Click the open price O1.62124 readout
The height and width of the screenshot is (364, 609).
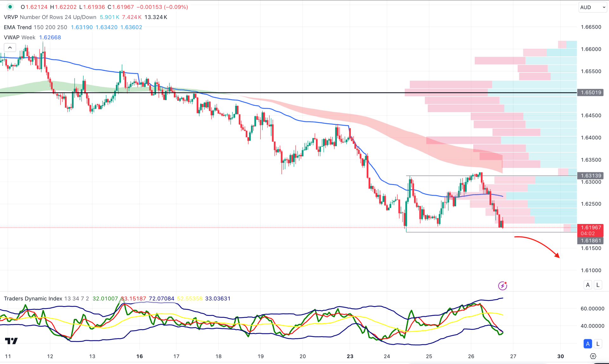pos(34,7)
